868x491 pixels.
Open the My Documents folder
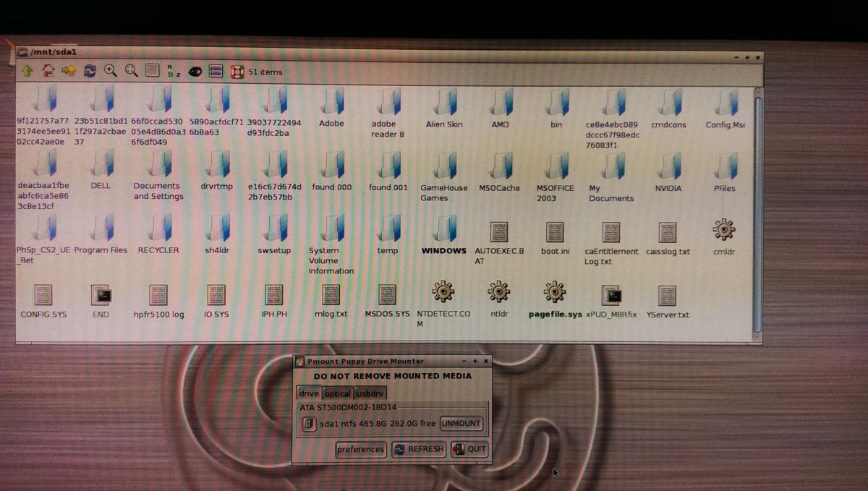point(611,177)
